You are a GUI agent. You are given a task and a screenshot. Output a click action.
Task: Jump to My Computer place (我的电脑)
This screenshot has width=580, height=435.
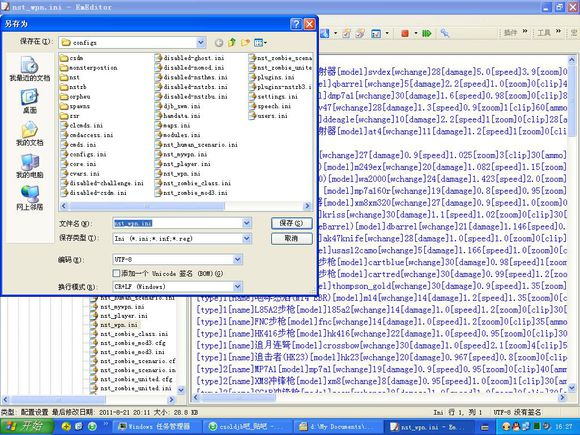click(30, 165)
